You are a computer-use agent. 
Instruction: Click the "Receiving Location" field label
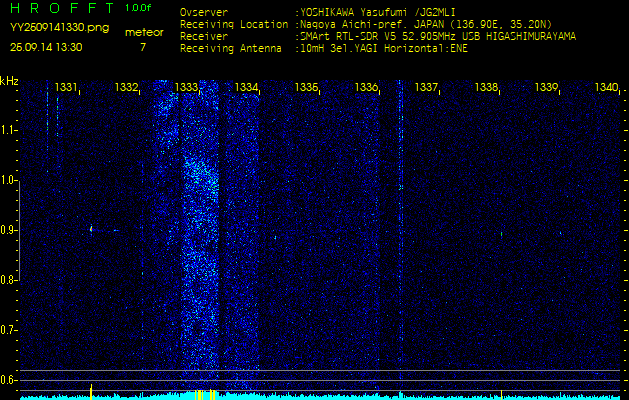[234, 24]
